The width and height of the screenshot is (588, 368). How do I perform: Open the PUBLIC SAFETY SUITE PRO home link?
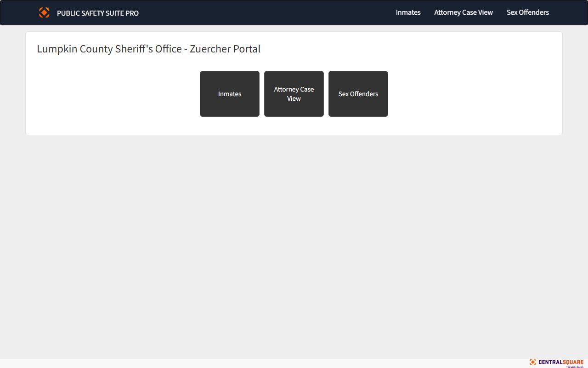(x=98, y=13)
